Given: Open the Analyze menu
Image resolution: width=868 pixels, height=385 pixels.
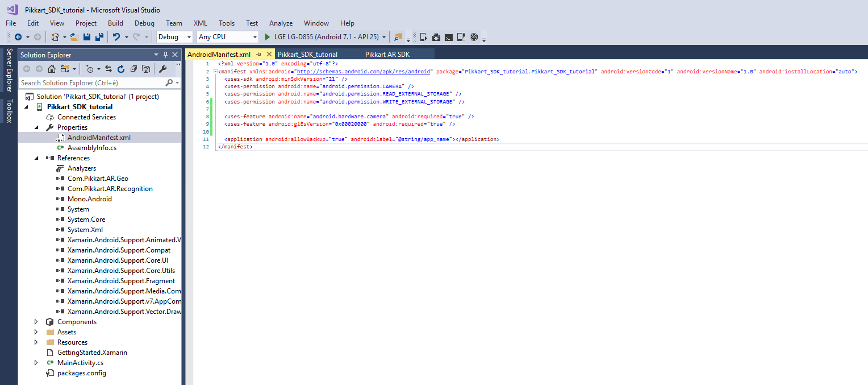Looking at the screenshot, I should (x=281, y=23).
